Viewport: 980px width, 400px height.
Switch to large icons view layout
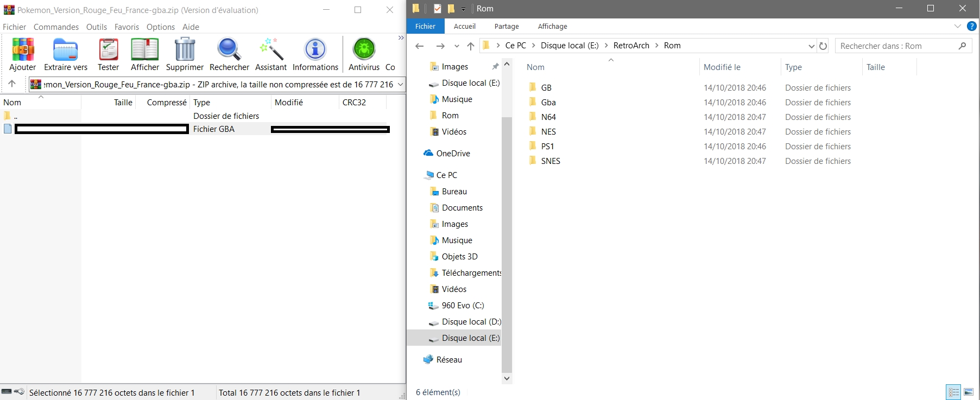click(x=969, y=392)
